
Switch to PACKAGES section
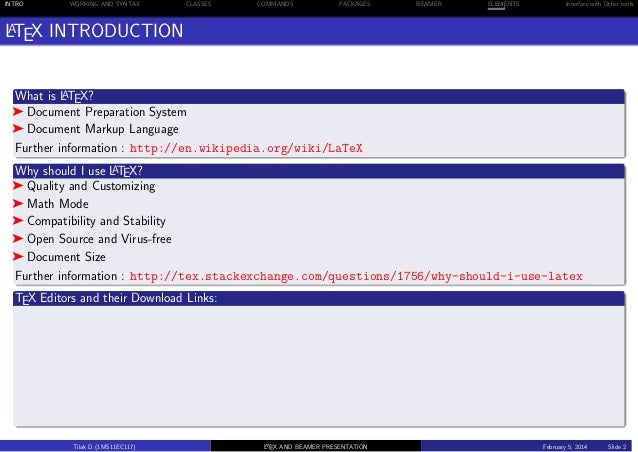click(x=354, y=4)
